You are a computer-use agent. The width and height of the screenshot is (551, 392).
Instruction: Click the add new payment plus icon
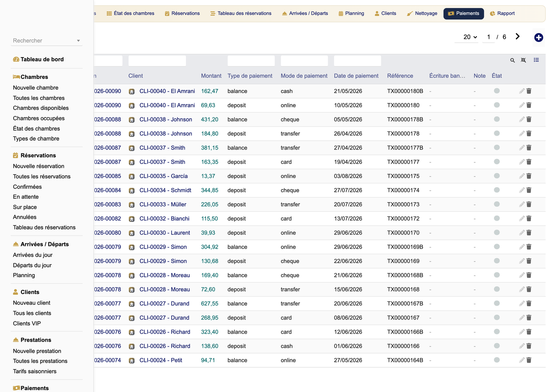coord(538,37)
